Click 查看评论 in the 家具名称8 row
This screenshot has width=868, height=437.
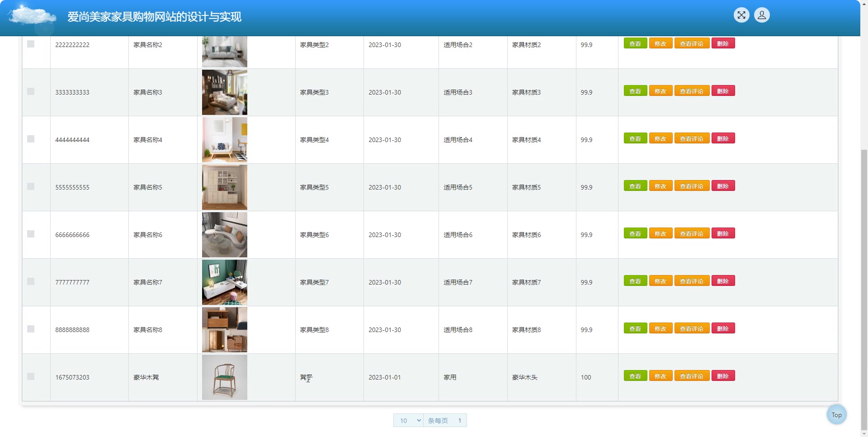pos(692,328)
